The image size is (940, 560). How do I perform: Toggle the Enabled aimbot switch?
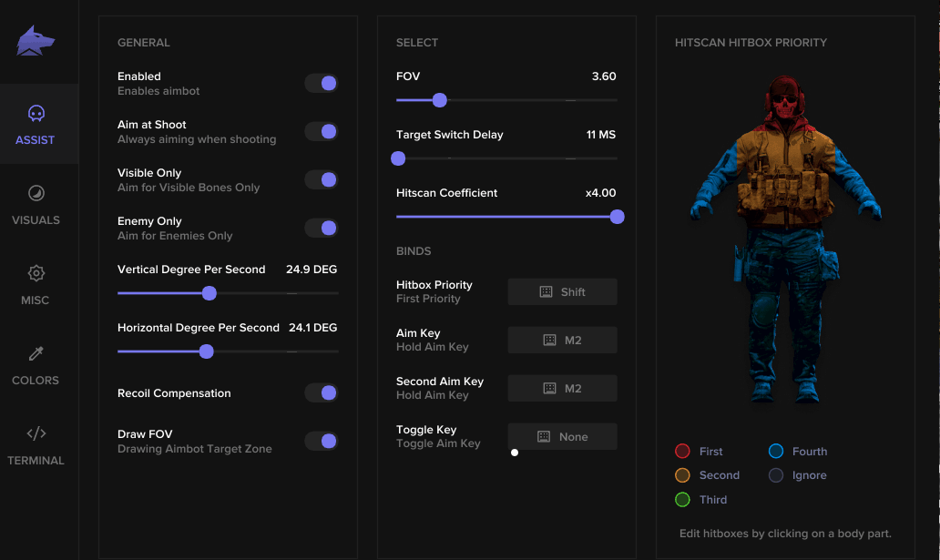click(322, 84)
